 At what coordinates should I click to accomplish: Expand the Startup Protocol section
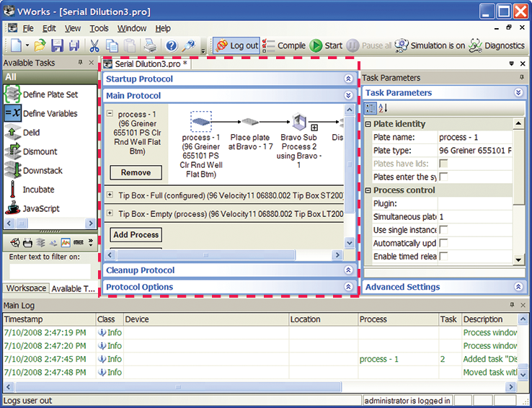[x=348, y=79]
